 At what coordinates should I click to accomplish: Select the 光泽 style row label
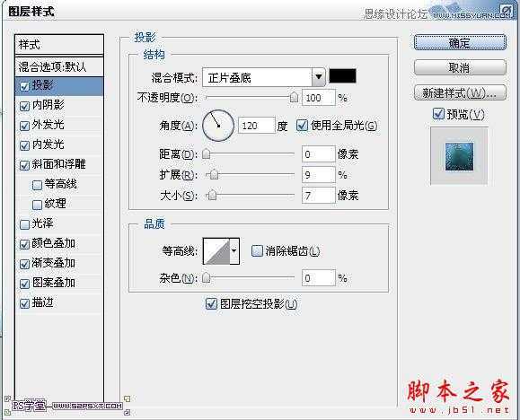(42, 223)
